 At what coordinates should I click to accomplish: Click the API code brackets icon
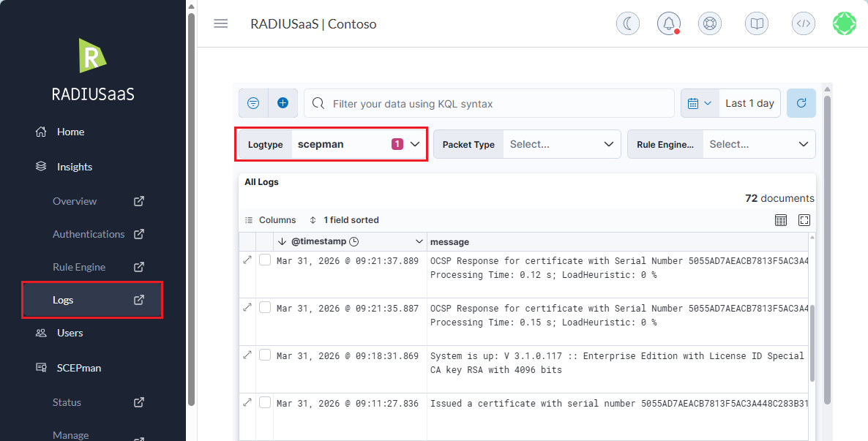[x=803, y=23]
